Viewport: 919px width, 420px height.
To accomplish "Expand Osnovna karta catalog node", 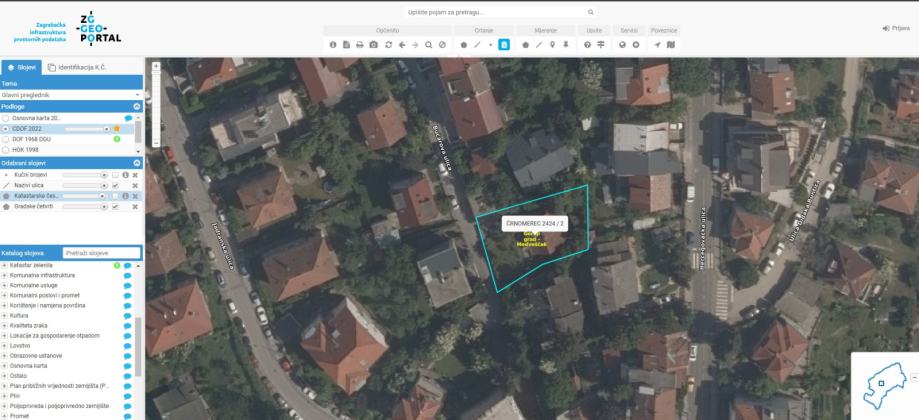I will tap(5, 366).
